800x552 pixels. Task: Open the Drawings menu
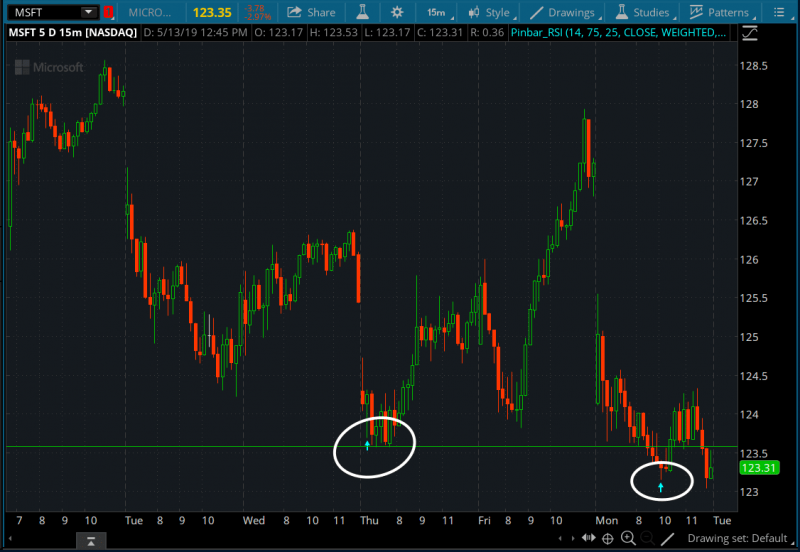coord(566,12)
